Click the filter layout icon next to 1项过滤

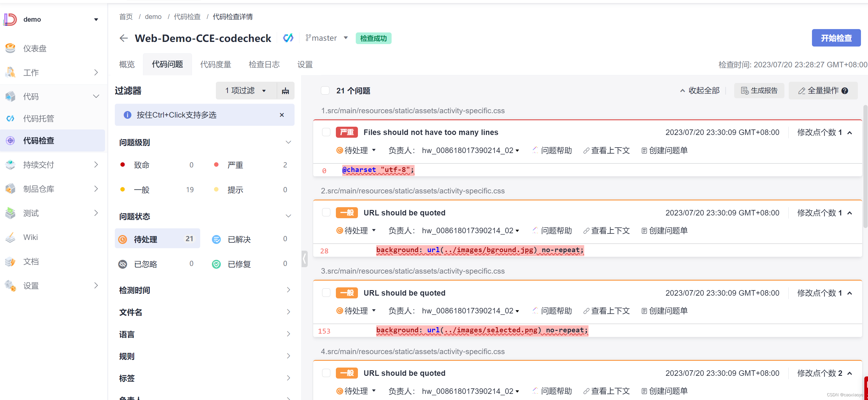[285, 91]
